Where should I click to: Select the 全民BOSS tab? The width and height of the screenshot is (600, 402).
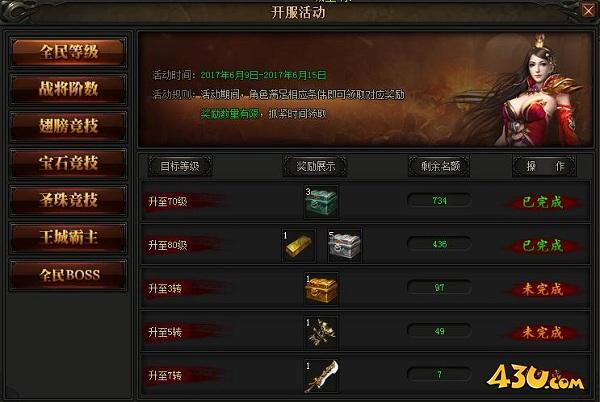pos(68,275)
